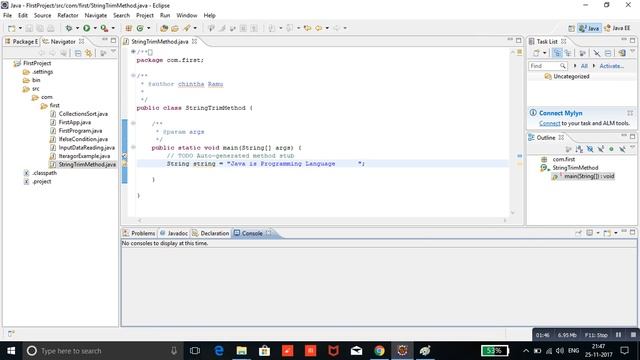This screenshot has height=360, width=640.
Task: Switch to the Declaration tab
Action: (211, 233)
